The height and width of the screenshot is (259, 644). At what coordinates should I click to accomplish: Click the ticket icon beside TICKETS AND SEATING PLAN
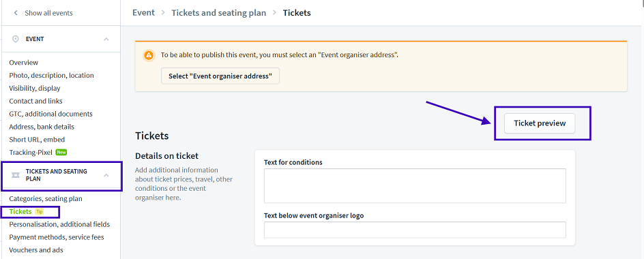pos(16,175)
